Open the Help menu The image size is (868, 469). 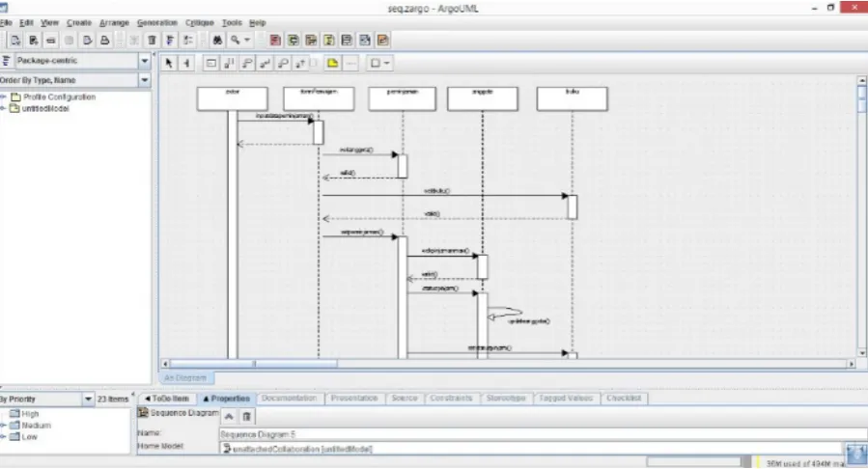[x=258, y=22]
